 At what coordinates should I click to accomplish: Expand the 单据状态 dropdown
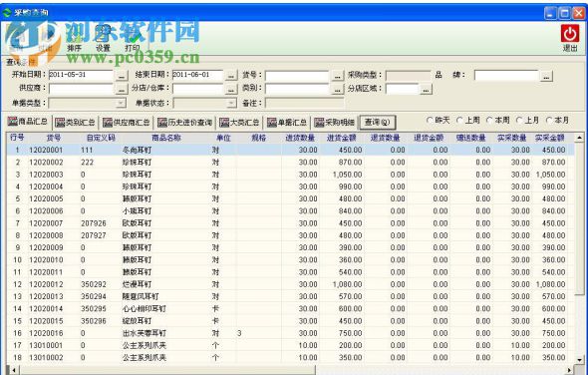[x=232, y=103]
